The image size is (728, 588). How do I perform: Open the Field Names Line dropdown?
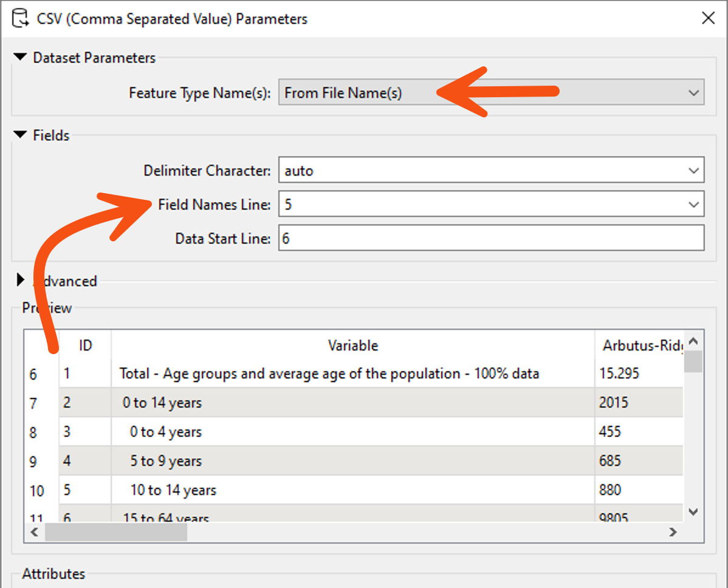click(x=491, y=204)
